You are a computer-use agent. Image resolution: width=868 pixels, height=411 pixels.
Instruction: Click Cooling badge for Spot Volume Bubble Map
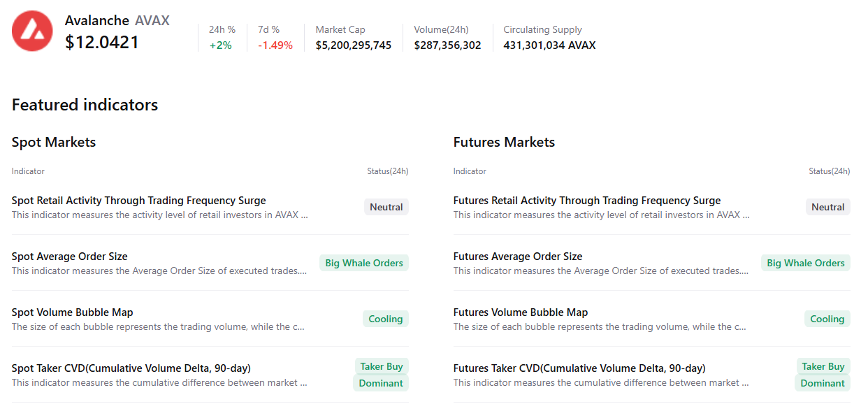click(x=385, y=319)
